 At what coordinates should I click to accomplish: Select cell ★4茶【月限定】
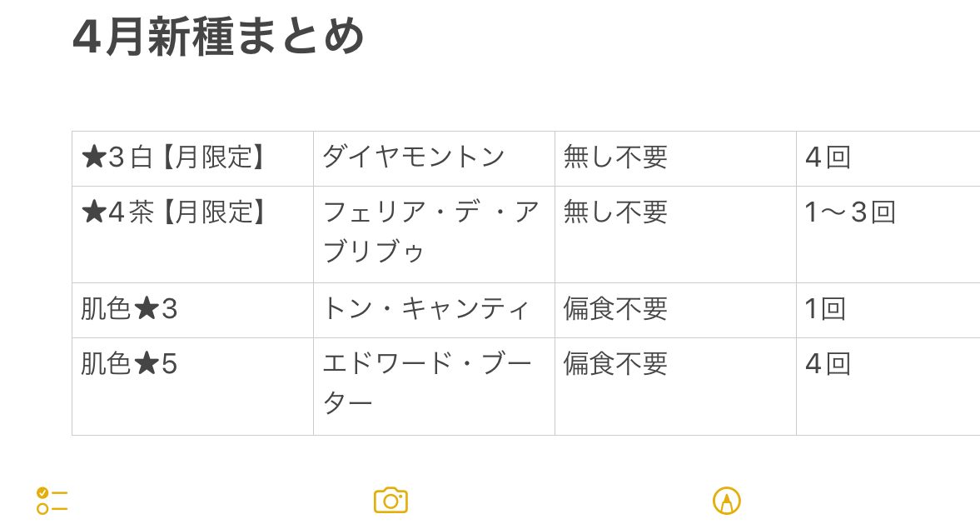(x=192, y=234)
